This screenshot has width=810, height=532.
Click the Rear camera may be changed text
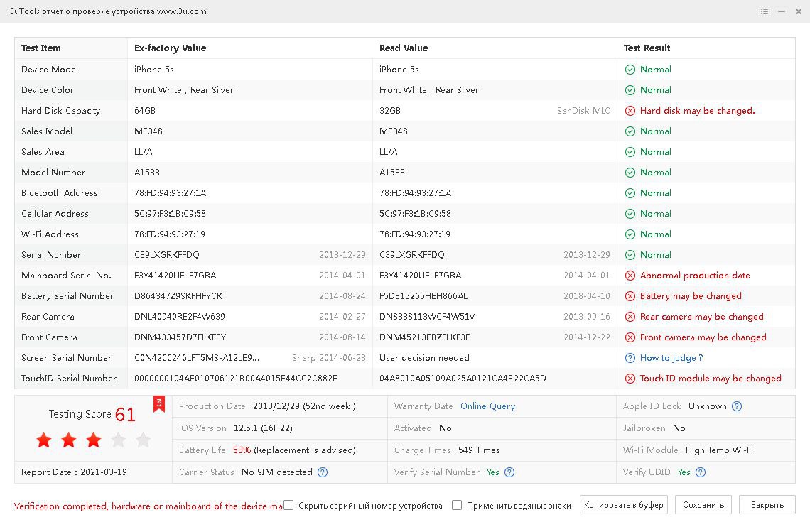coord(701,317)
